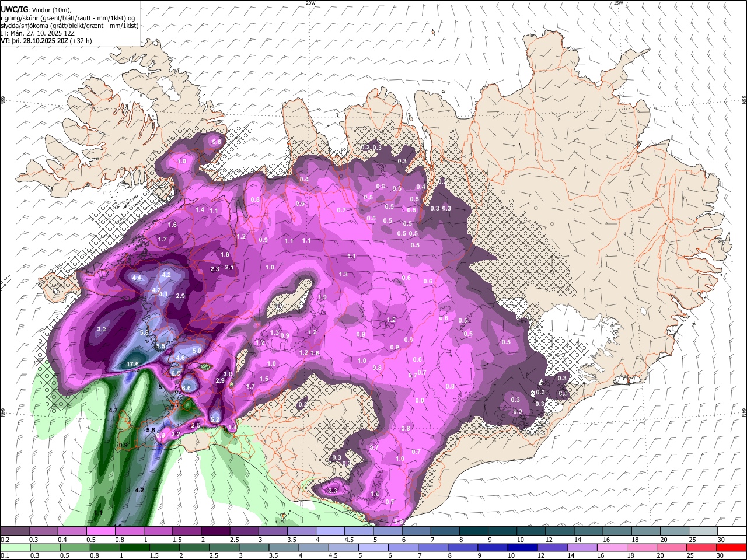Click the 'VT: þri. 28.10.2025 20Z (+32 h)' line
This screenshot has height=560, width=747.
46,41
